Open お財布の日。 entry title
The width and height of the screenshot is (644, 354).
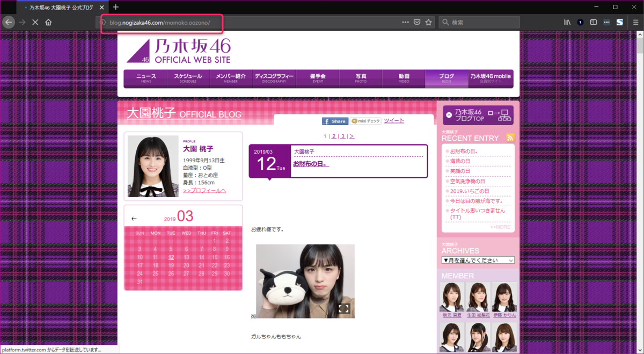[x=311, y=163]
